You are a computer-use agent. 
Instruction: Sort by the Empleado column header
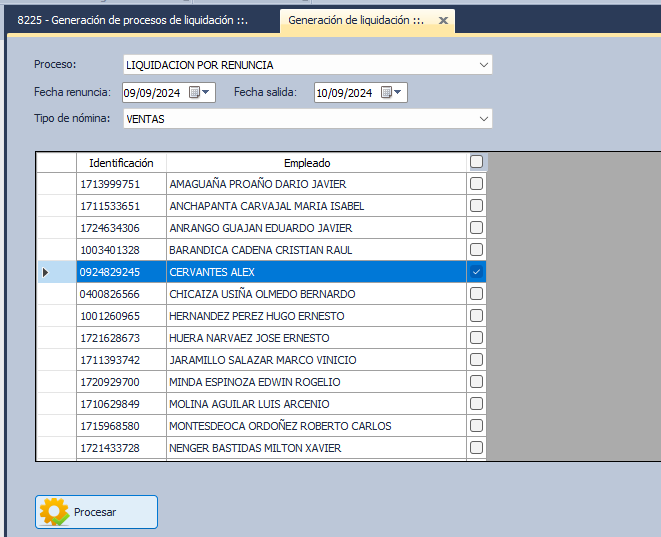click(306, 162)
